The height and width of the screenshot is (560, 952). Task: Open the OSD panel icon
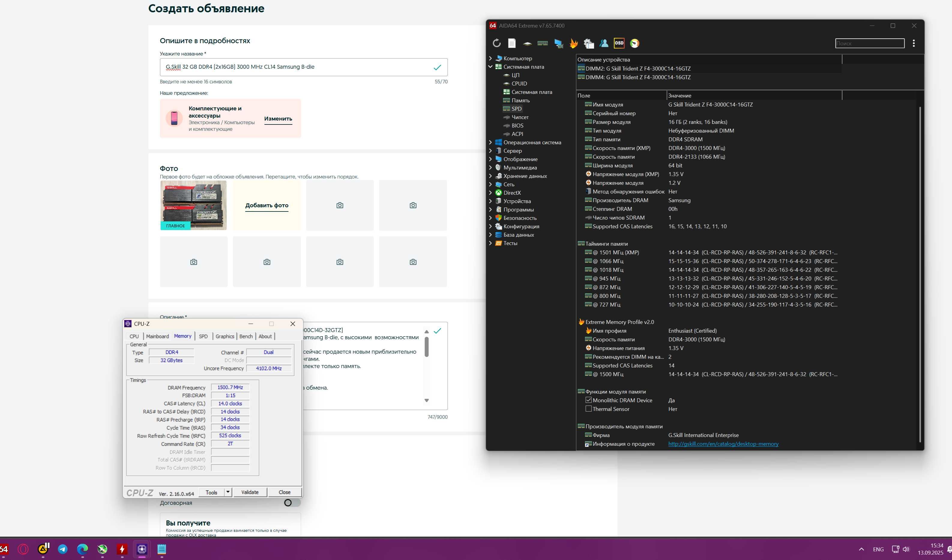[x=619, y=43]
